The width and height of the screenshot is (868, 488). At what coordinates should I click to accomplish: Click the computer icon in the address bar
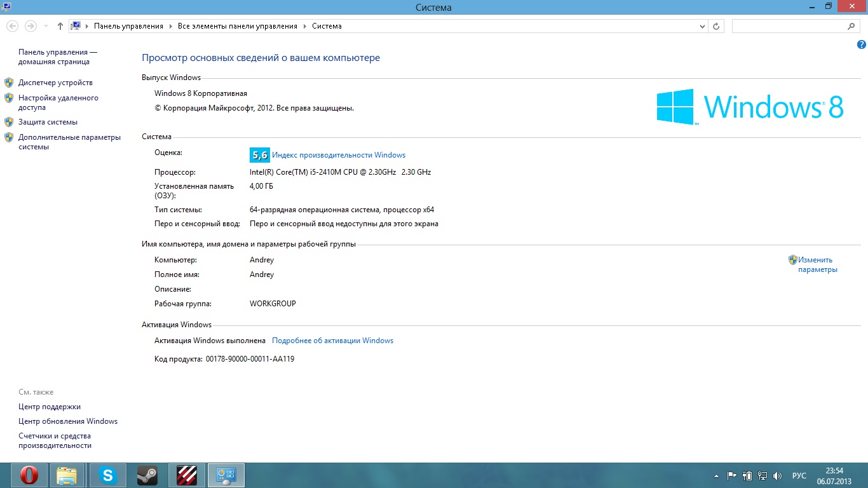click(76, 26)
